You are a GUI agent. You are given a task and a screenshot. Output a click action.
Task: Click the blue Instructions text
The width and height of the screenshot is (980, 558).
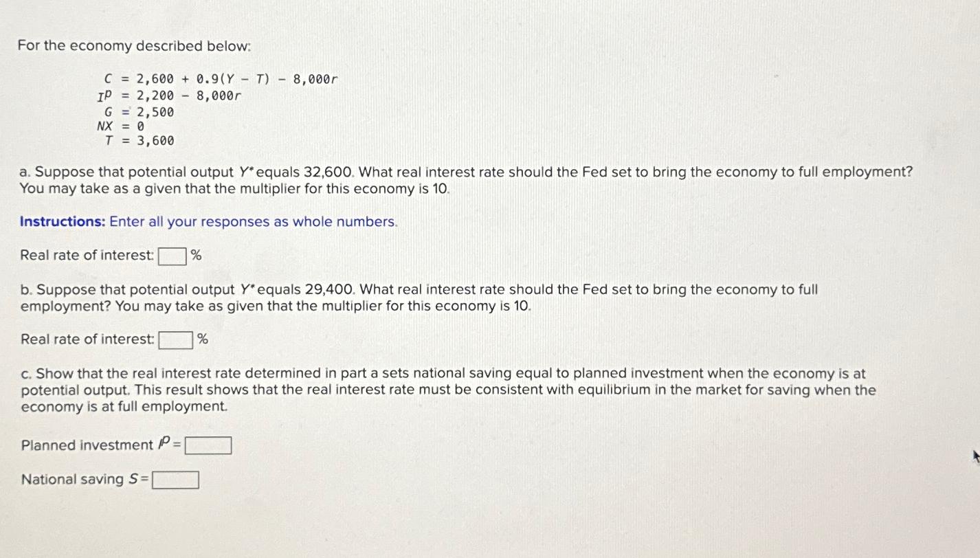pyautogui.click(x=60, y=221)
